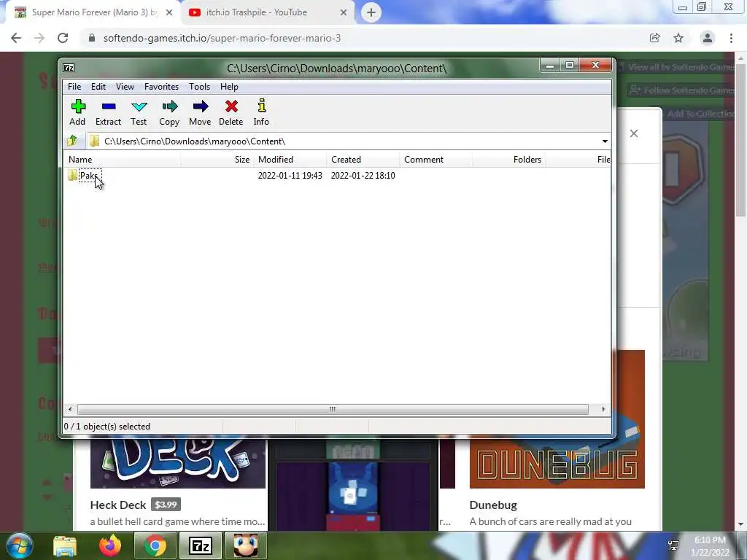This screenshot has width=747, height=560.
Task: Close the YouTube tab
Action: point(344,13)
